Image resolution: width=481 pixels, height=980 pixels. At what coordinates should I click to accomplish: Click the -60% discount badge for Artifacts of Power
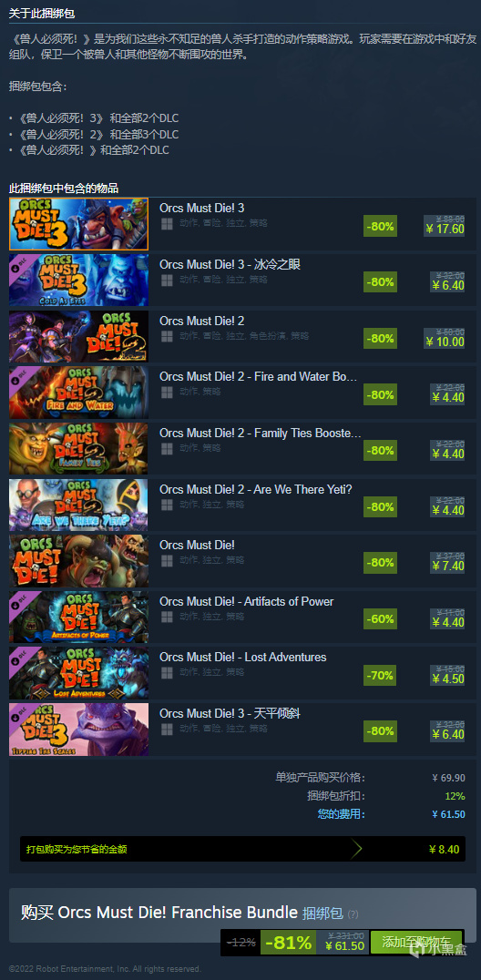[380, 618]
